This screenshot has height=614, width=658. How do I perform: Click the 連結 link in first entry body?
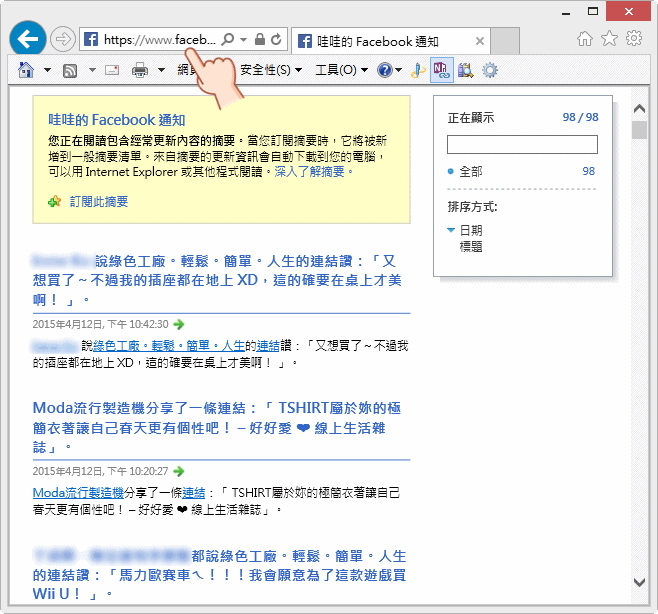tap(268, 346)
